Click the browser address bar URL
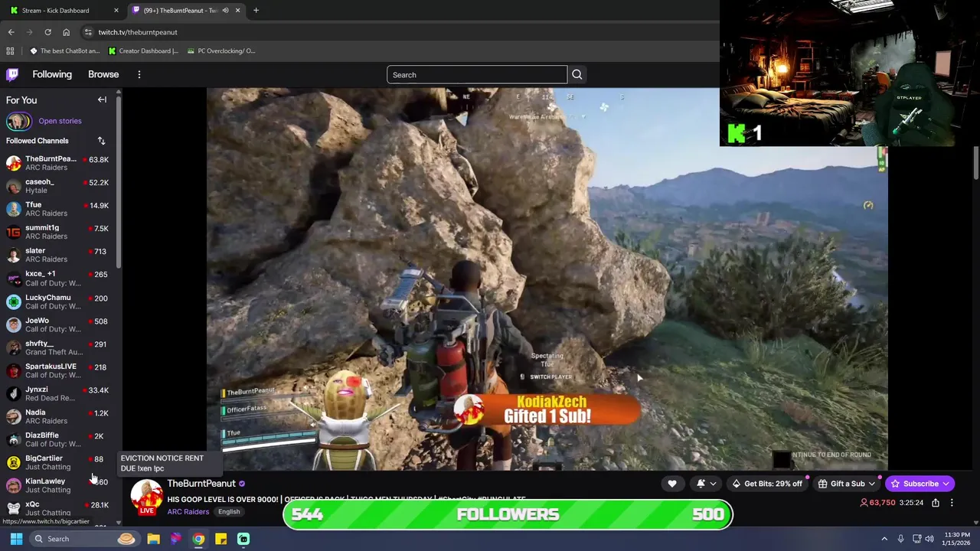The width and height of the screenshot is (980, 551). click(x=138, y=32)
